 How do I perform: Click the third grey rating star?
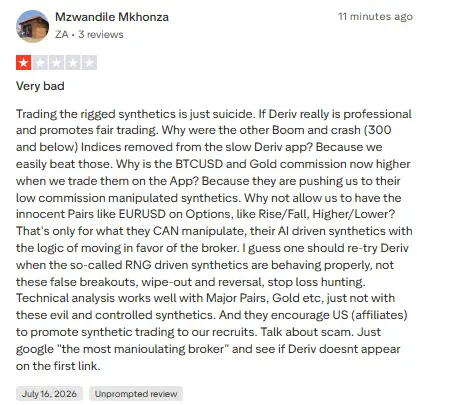coord(56,62)
